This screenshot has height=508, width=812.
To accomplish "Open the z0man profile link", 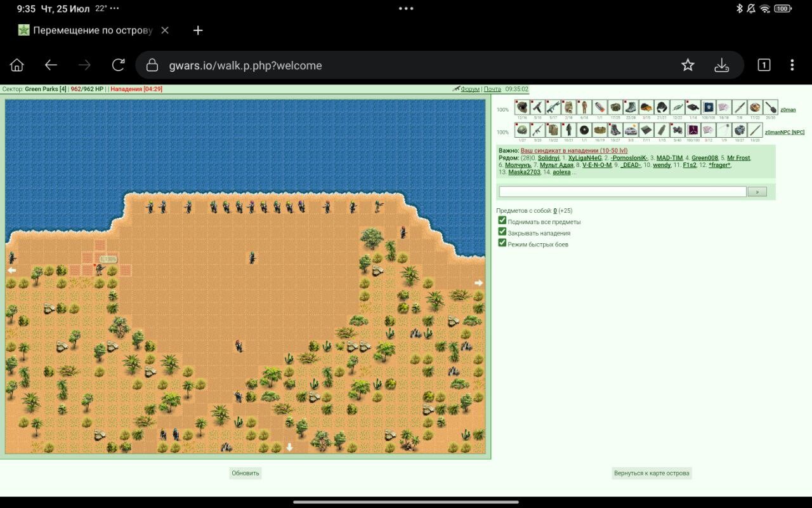I will (x=788, y=110).
